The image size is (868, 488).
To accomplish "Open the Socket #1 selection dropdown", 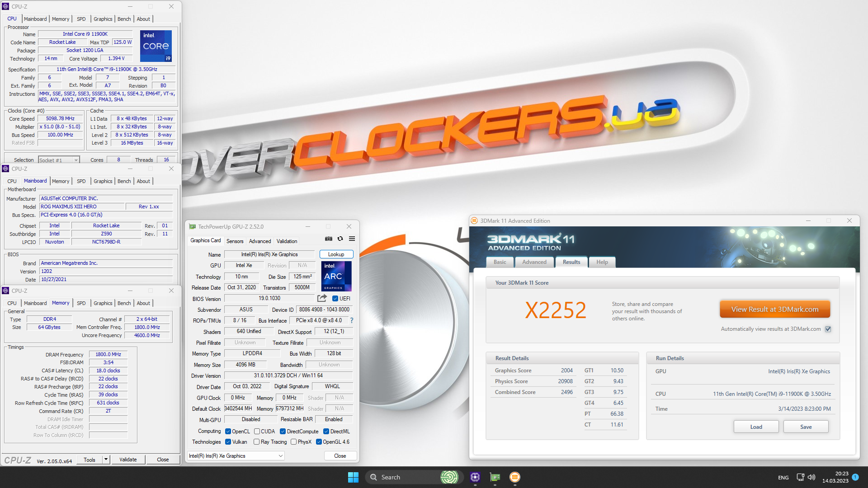I will click(x=59, y=160).
